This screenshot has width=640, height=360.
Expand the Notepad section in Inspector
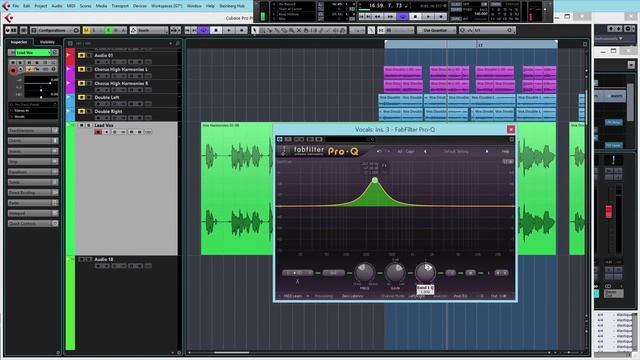33,213
